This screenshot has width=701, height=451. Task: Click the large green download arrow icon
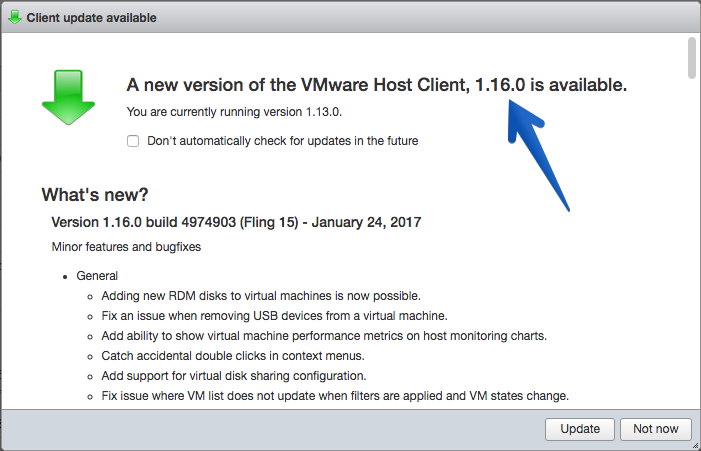68,97
